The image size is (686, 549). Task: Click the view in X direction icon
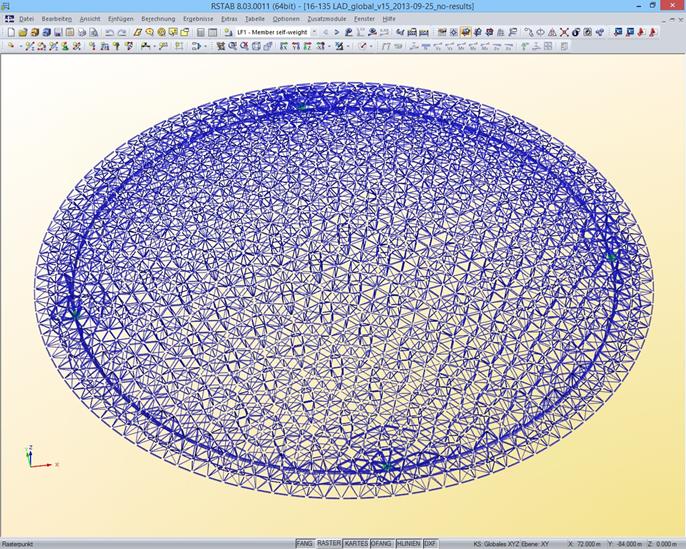[284, 46]
